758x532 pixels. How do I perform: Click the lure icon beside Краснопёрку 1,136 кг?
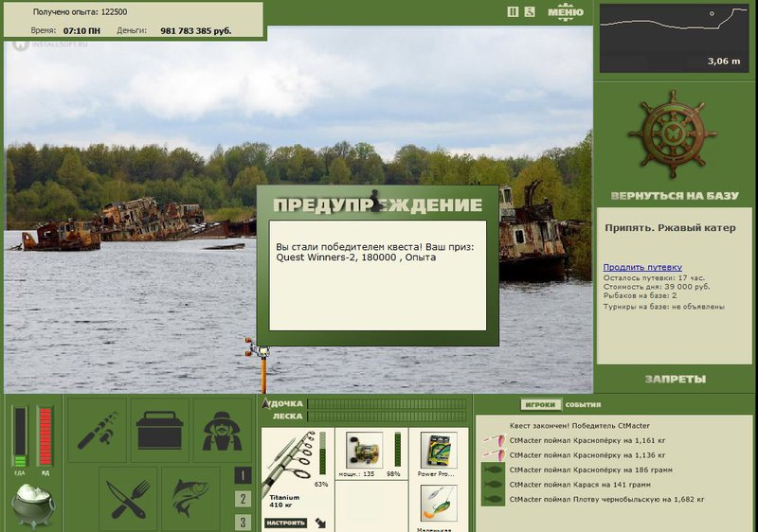494,454
